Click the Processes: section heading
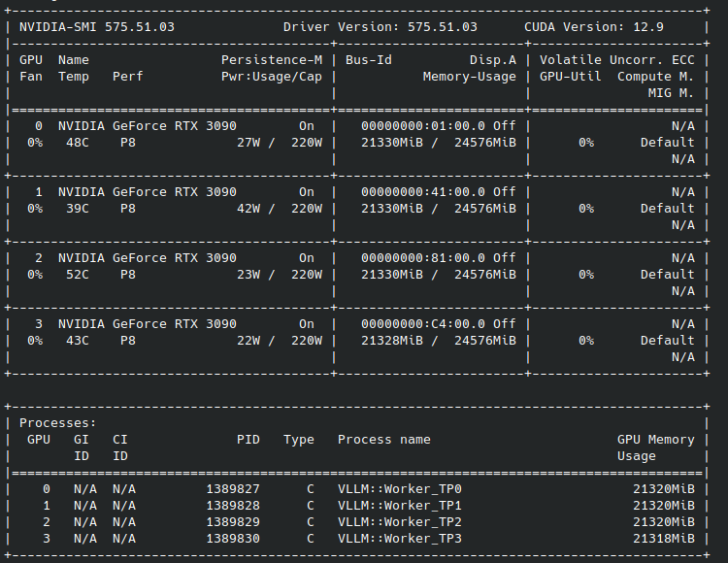This screenshot has width=728, height=563. coord(57,423)
